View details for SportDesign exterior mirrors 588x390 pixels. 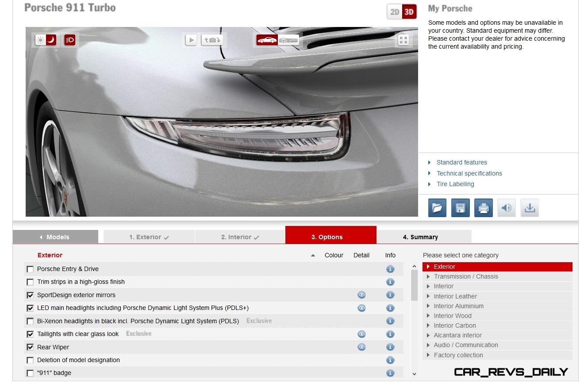361,295
